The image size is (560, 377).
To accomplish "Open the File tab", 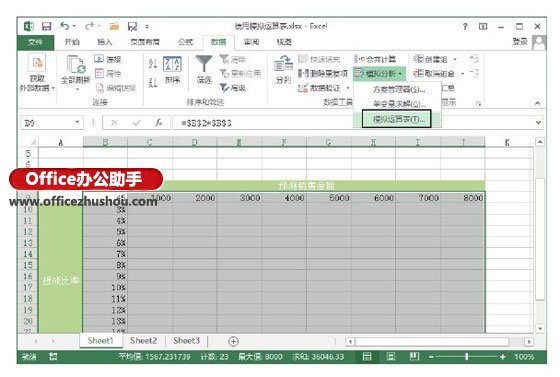I will (35, 42).
